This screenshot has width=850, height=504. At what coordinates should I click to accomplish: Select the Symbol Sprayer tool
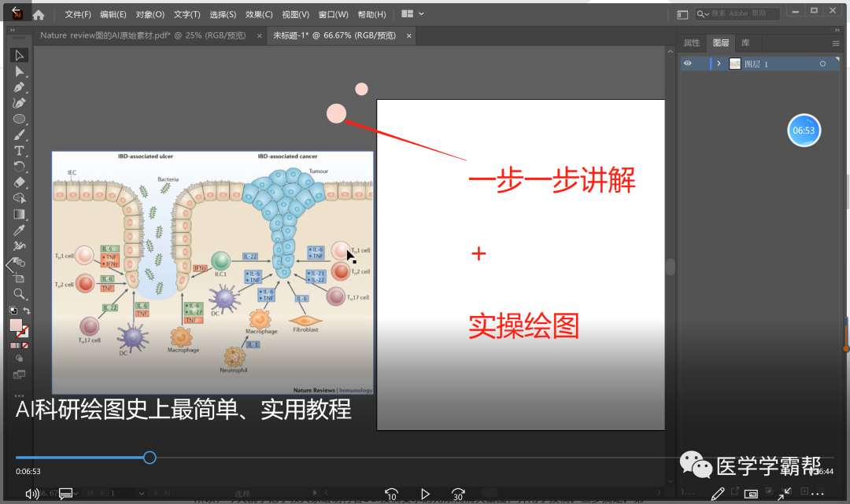19,246
